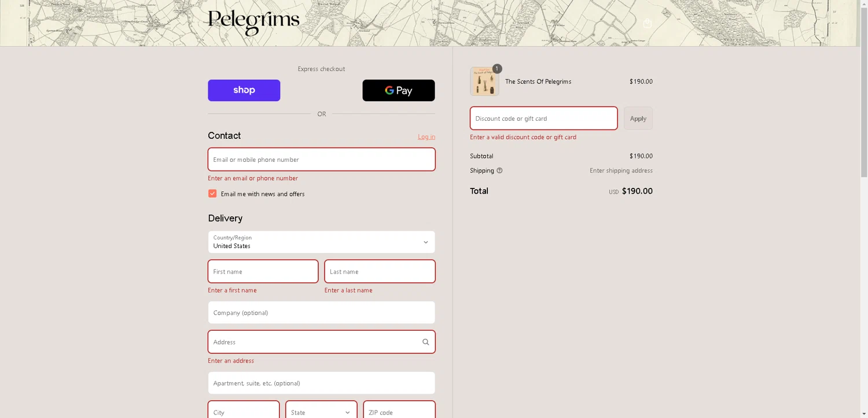Pay with Google Pay button

pyautogui.click(x=399, y=90)
